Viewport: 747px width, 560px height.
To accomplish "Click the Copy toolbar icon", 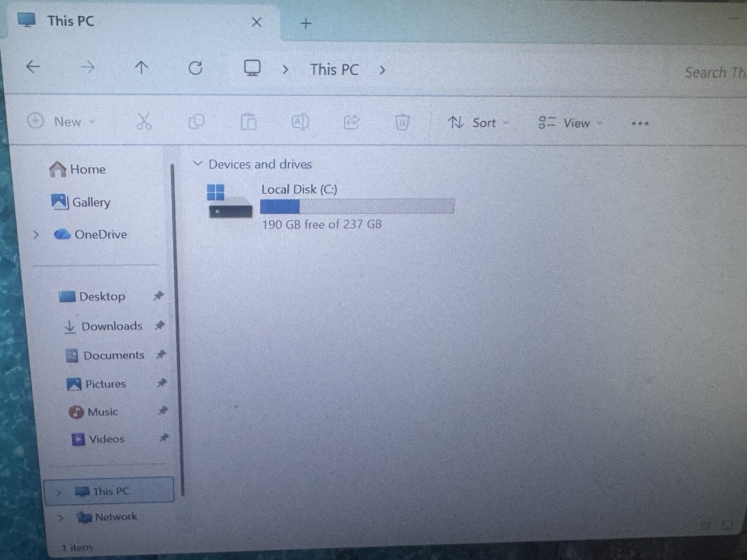I will (x=196, y=122).
